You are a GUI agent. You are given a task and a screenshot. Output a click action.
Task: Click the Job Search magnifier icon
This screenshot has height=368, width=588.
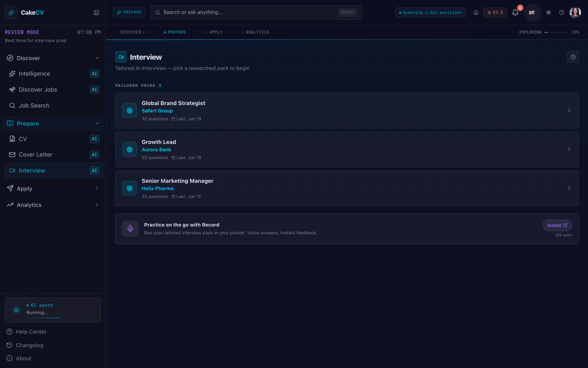(x=12, y=106)
